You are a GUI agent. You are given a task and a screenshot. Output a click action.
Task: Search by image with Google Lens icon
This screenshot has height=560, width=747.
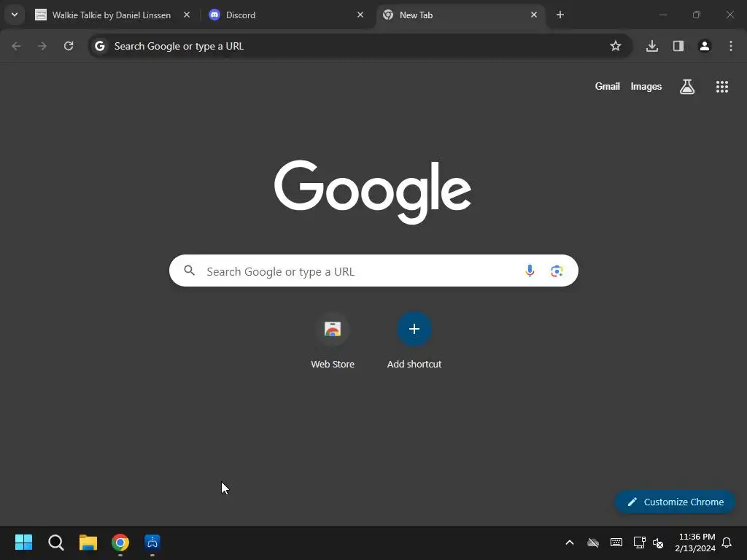click(x=557, y=271)
